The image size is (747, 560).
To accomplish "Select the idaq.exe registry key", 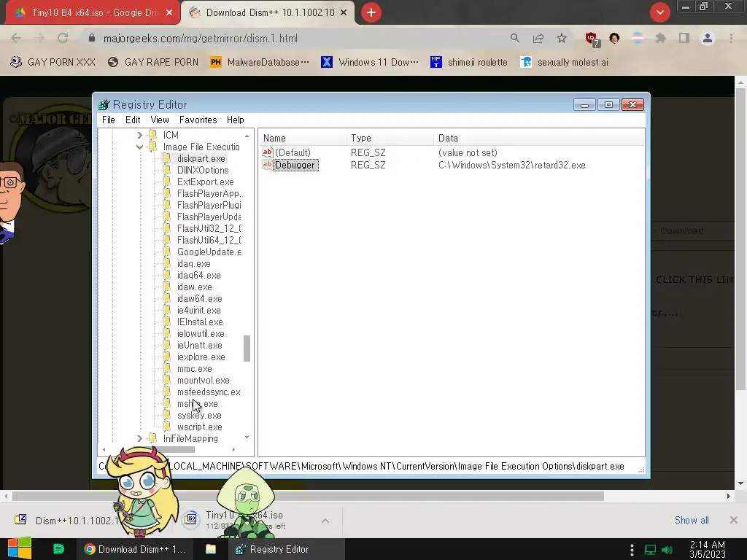I will pyautogui.click(x=193, y=264).
